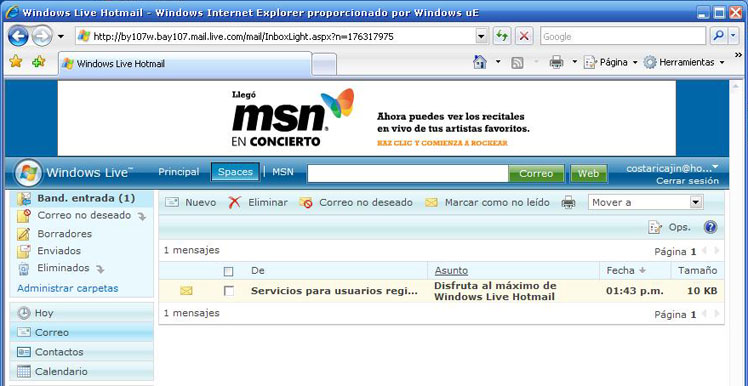Open Calendario in the sidebar
This screenshot has height=386, width=748.
[x=81, y=371]
